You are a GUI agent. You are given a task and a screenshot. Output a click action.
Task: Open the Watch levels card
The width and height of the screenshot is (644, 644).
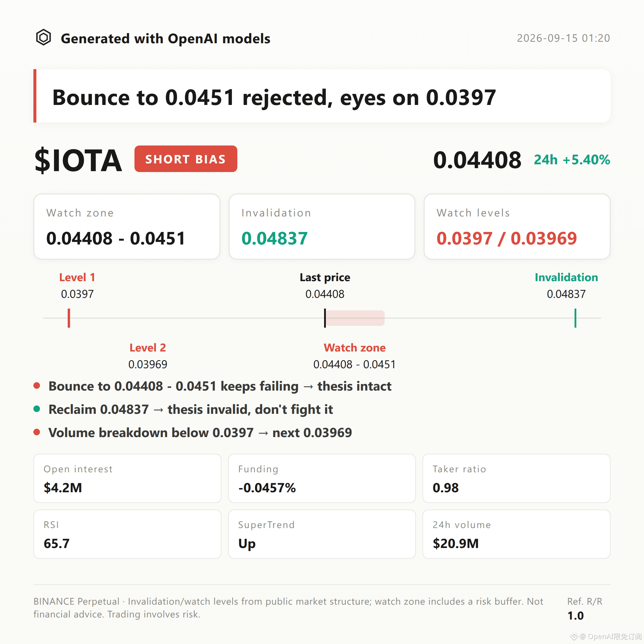pyautogui.click(x=517, y=227)
